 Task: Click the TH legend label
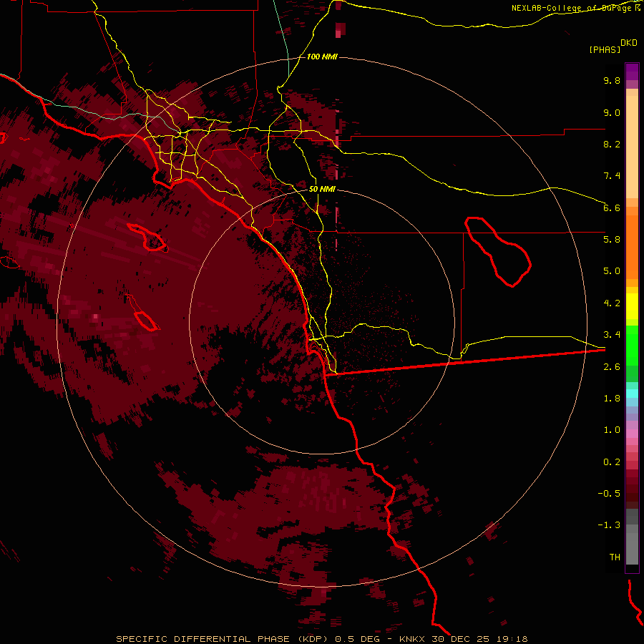click(x=615, y=557)
